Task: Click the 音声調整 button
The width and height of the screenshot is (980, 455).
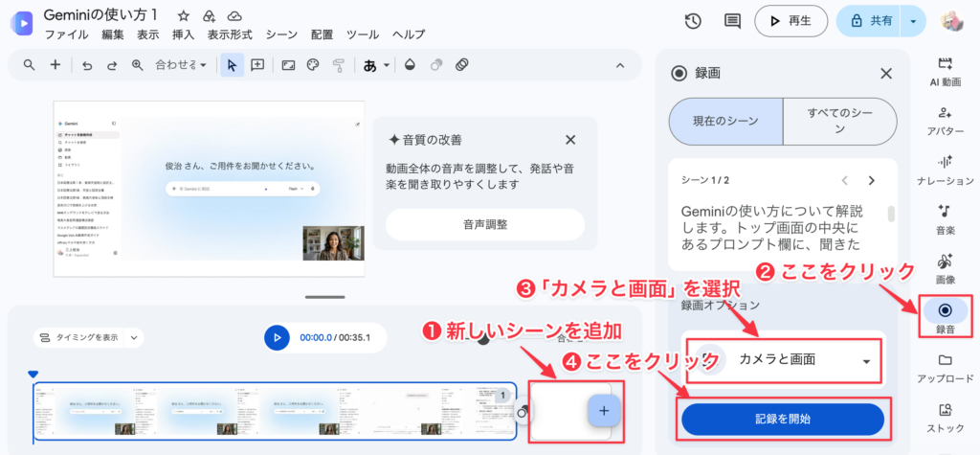Action: [x=485, y=225]
